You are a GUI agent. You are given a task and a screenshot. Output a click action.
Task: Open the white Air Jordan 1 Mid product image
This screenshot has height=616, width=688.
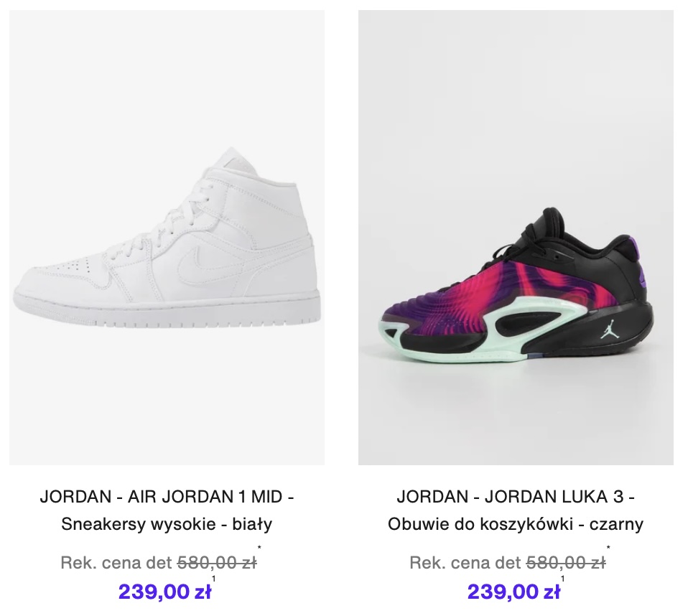[x=167, y=237]
